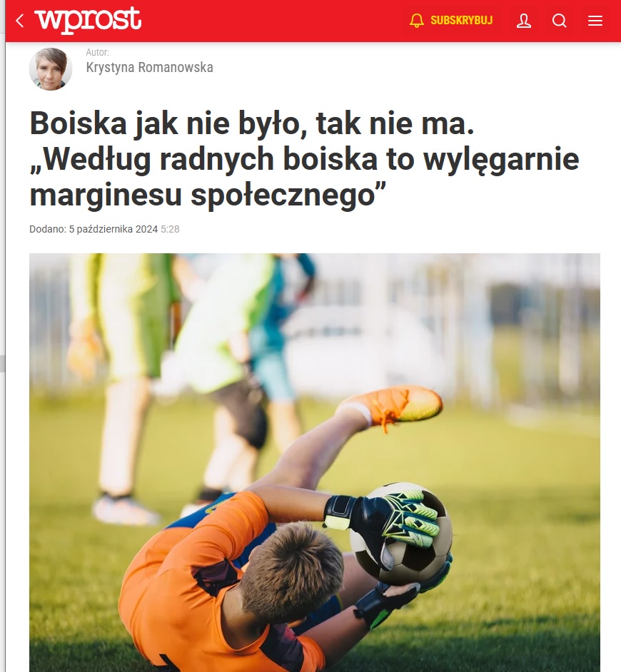Open the Wprost logo homepage link
The height and width of the screenshot is (672, 621).
(x=88, y=20)
